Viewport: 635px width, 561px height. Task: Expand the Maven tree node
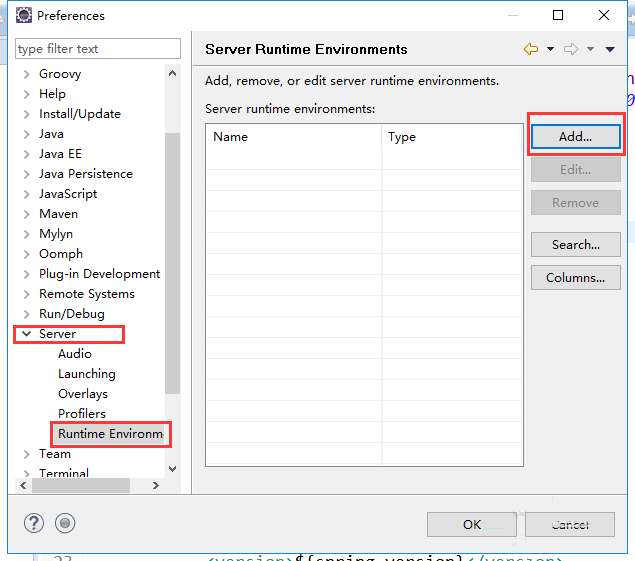[x=27, y=214]
